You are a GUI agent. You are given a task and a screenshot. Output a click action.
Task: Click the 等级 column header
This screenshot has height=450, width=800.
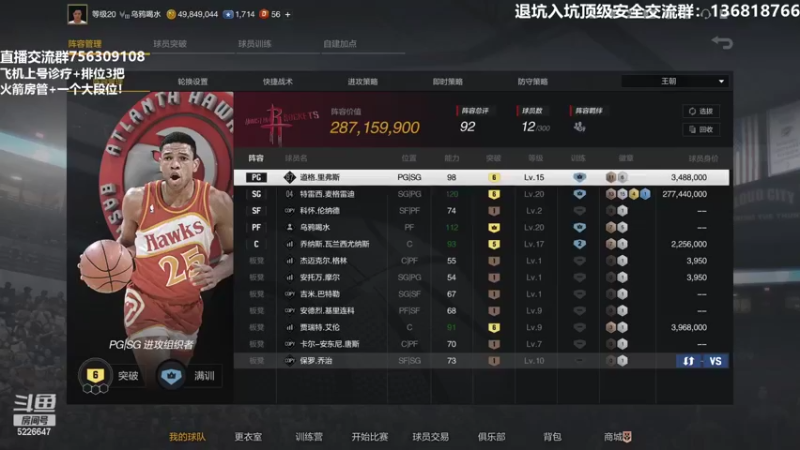click(x=535, y=159)
